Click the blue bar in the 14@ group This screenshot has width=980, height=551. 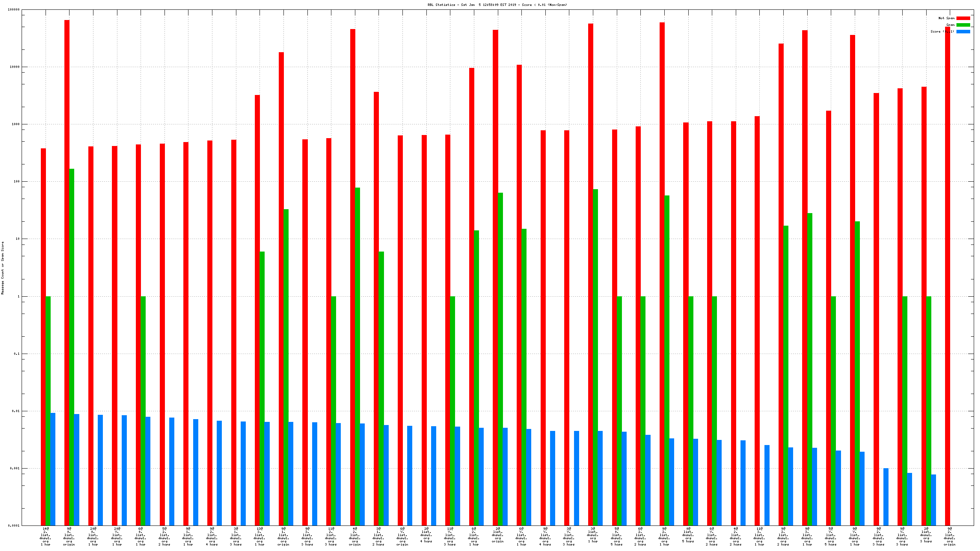click(x=53, y=469)
